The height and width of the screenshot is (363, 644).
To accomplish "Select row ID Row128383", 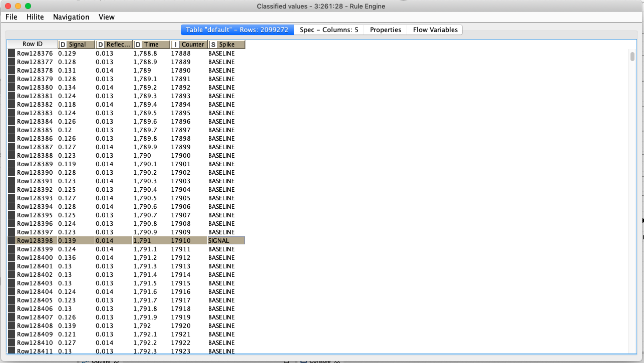I will [35, 113].
